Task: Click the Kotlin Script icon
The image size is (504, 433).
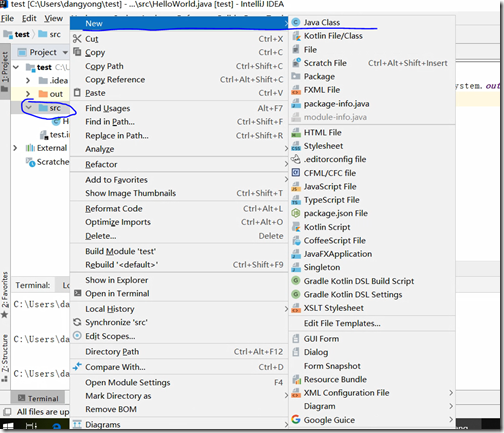Action: [x=296, y=227]
